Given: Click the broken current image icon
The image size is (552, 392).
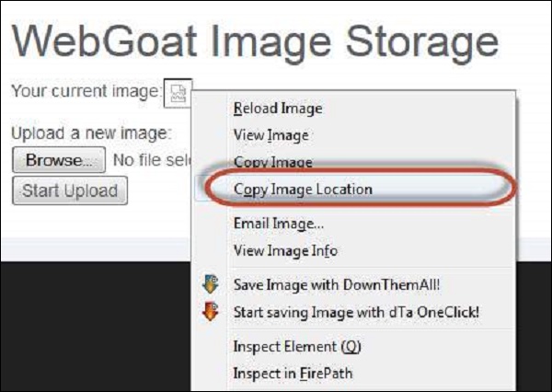Looking at the screenshot, I should click(x=177, y=92).
